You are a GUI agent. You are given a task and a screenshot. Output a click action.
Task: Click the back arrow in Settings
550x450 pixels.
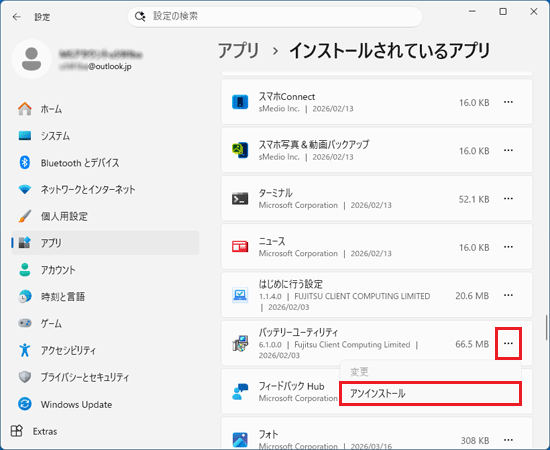click(16, 17)
